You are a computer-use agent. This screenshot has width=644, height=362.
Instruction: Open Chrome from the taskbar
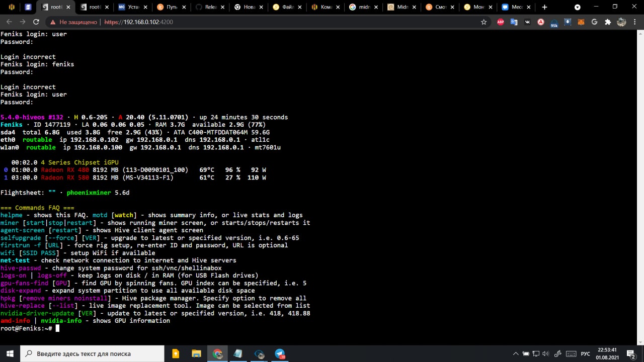pyautogui.click(x=218, y=353)
